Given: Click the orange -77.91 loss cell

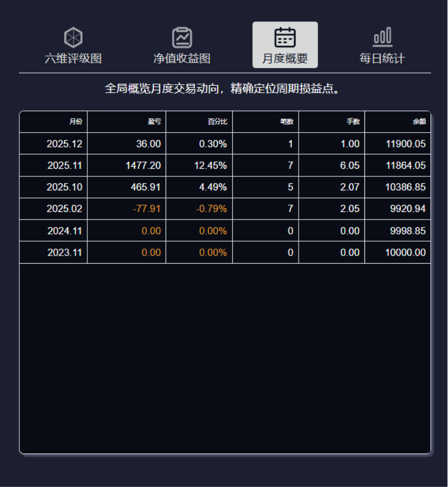Looking at the screenshot, I should (x=147, y=209).
